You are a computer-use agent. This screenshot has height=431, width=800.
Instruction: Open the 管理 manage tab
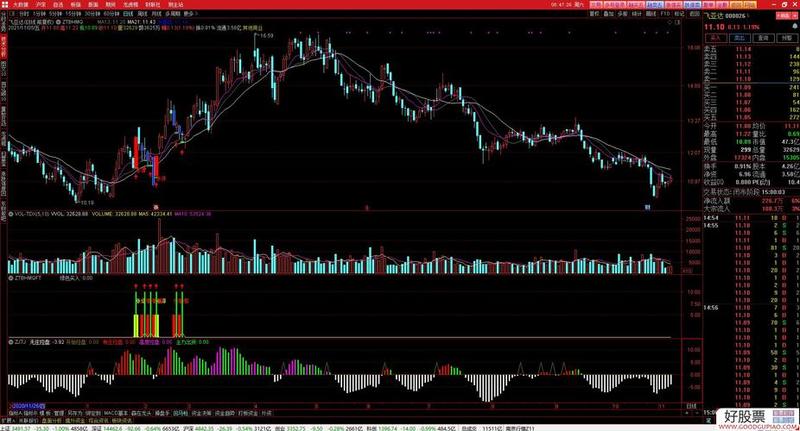(x=59, y=413)
